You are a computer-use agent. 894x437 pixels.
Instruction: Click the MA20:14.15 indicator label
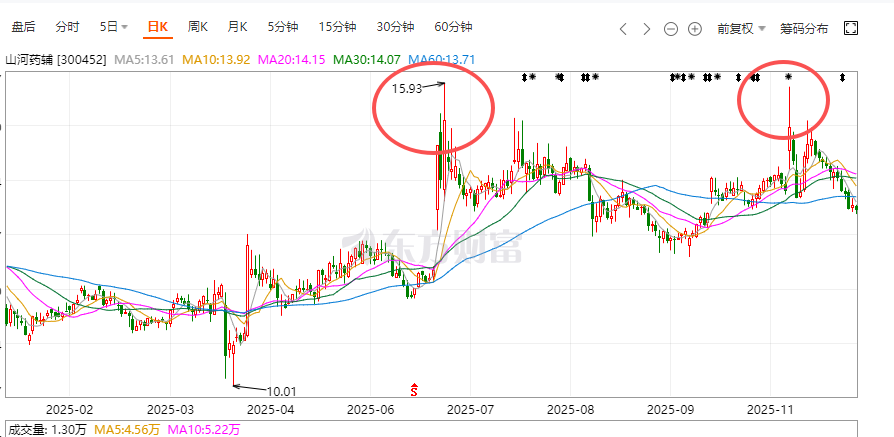click(x=292, y=59)
